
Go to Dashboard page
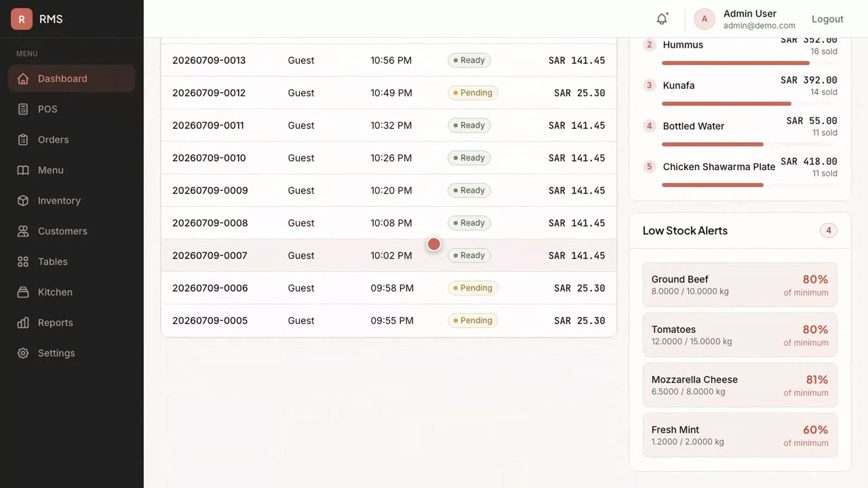[72, 79]
